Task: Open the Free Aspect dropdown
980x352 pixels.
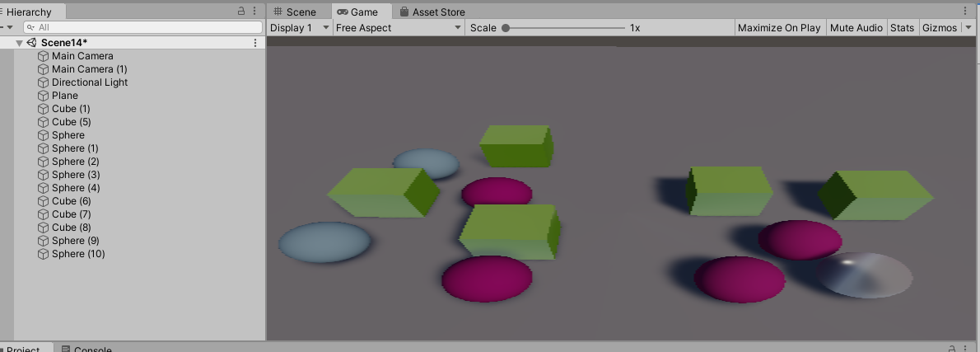Action: tap(399, 28)
